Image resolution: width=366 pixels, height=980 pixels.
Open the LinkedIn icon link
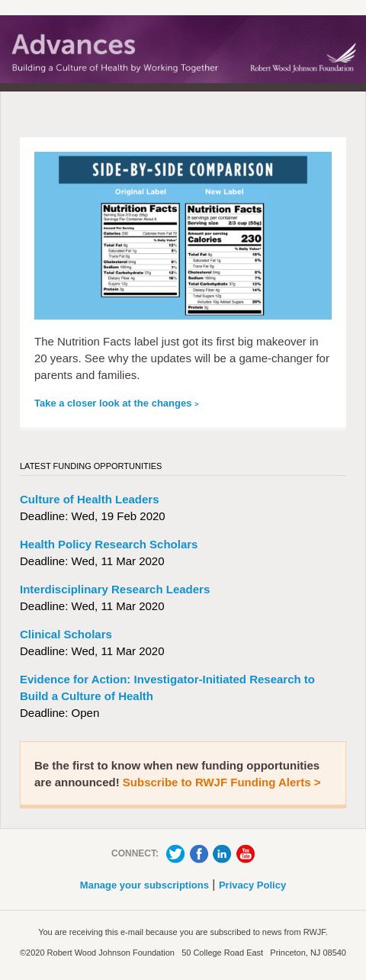pos(222,853)
